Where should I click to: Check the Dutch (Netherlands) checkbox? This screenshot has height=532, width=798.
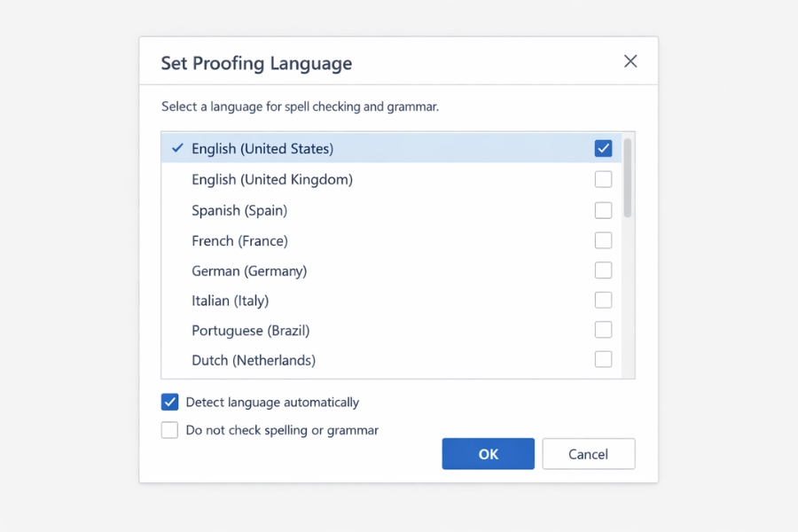(603, 360)
